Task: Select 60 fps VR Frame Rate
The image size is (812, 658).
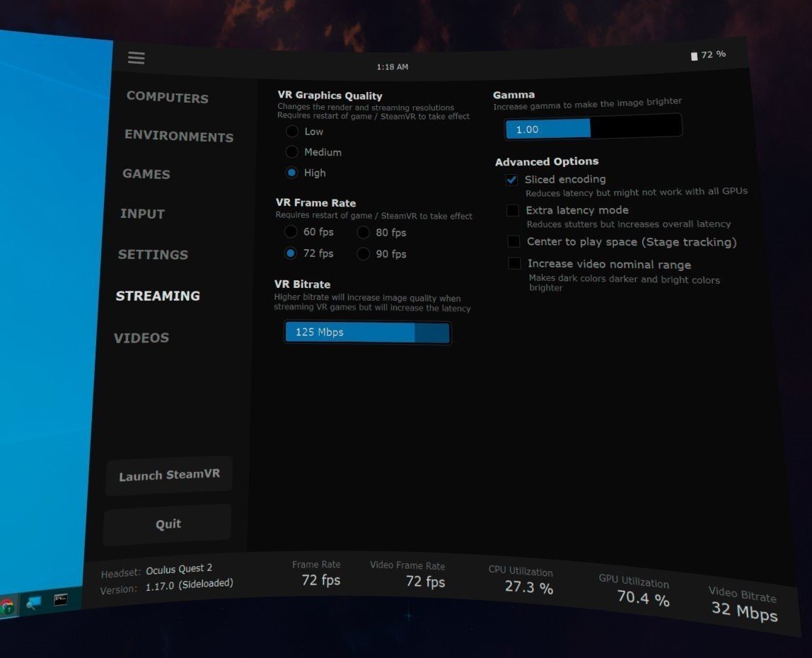Action: (x=291, y=232)
